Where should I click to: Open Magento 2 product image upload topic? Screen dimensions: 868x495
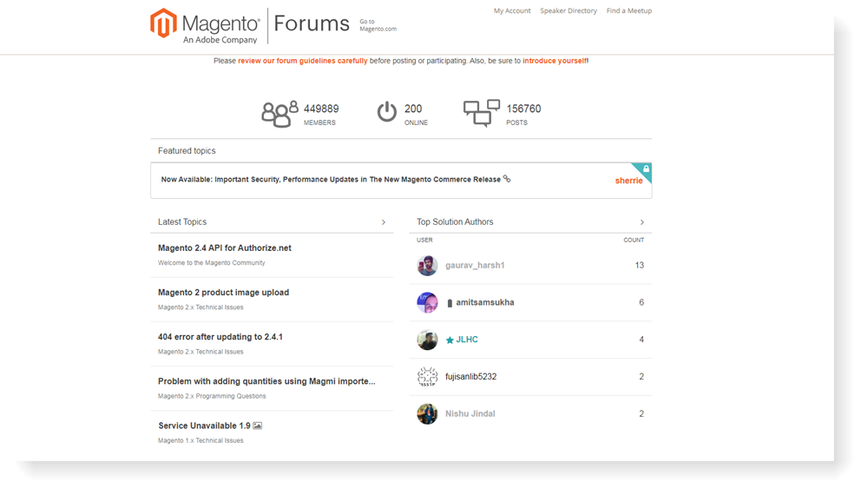tap(224, 293)
